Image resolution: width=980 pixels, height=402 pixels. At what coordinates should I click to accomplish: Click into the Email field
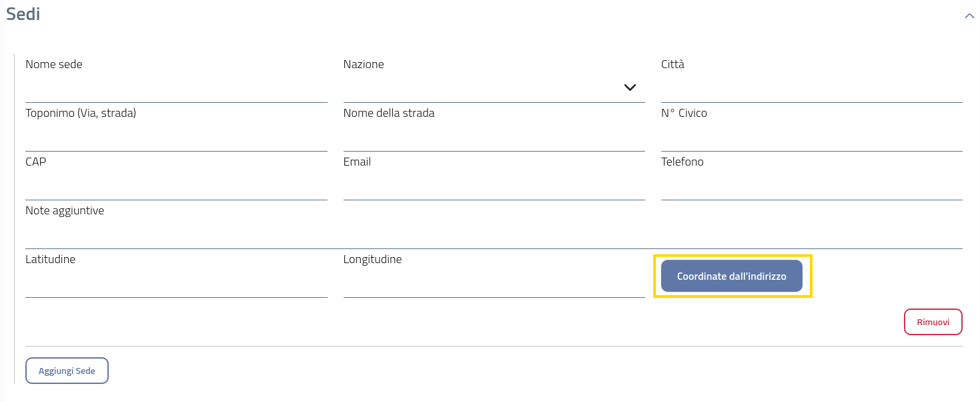494,187
